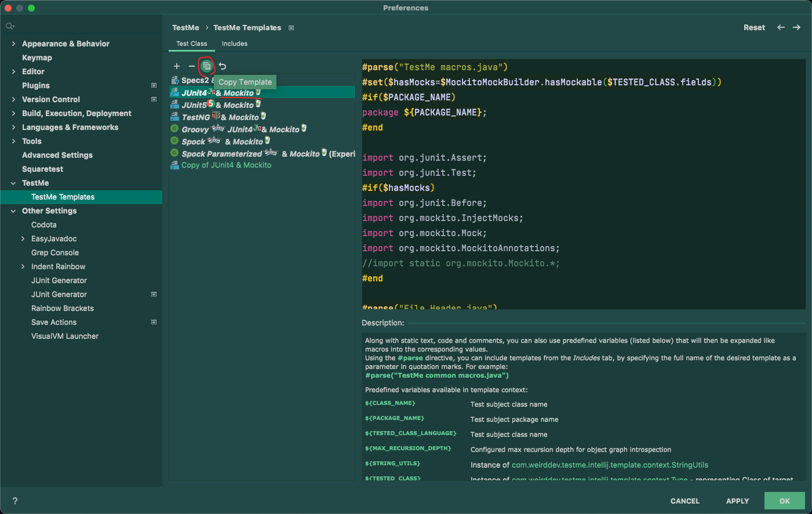Open Advanced Settings page
The width and height of the screenshot is (812, 514).
click(x=57, y=155)
